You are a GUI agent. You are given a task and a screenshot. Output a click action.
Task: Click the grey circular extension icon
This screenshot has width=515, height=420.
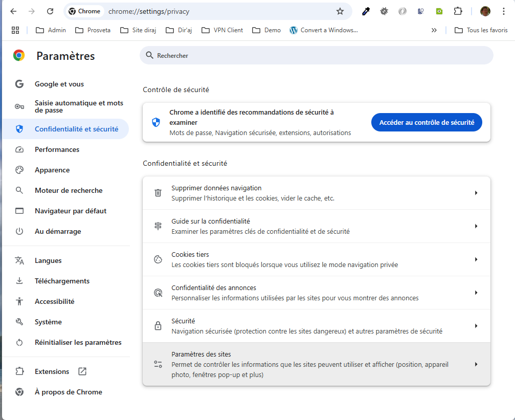point(402,11)
